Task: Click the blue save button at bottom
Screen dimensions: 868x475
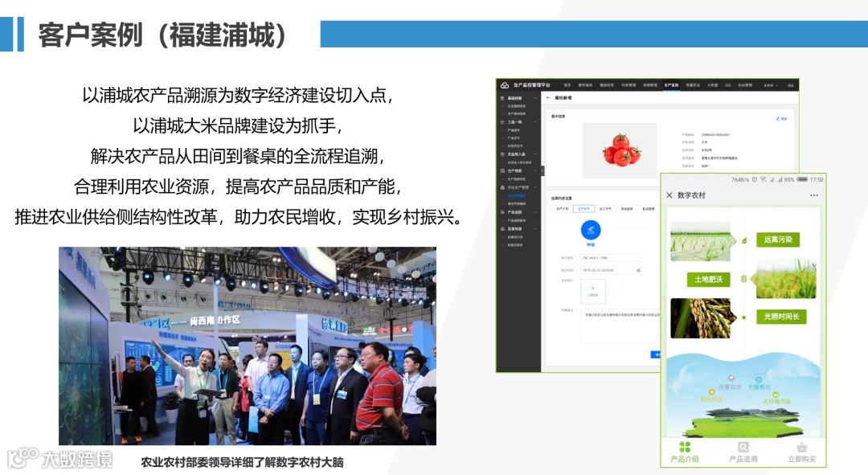Action: point(656,354)
